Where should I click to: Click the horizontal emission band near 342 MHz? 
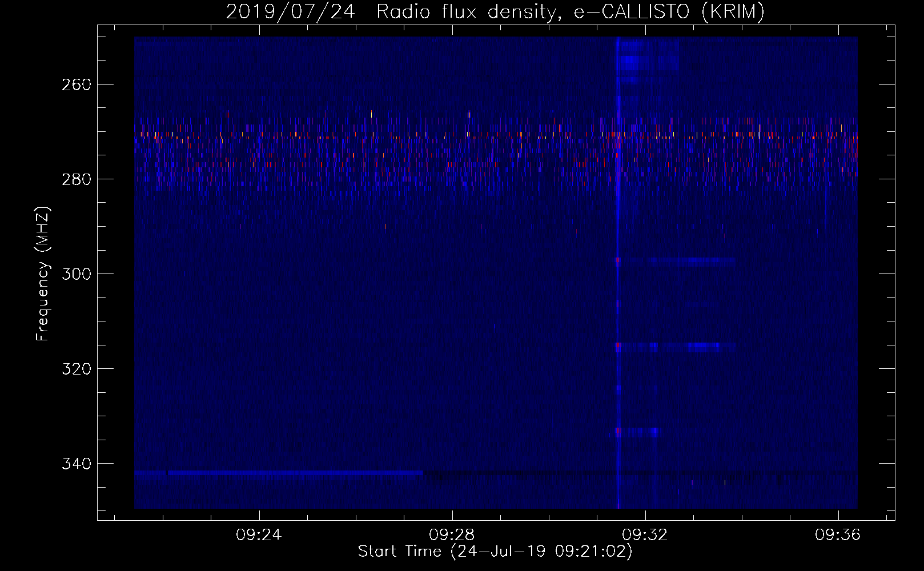click(279, 473)
